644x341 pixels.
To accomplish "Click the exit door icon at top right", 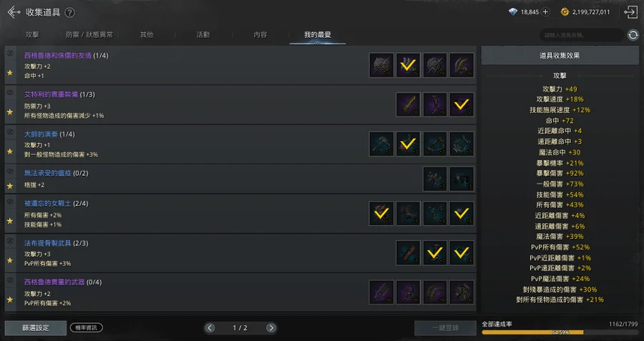I will [x=630, y=12].
